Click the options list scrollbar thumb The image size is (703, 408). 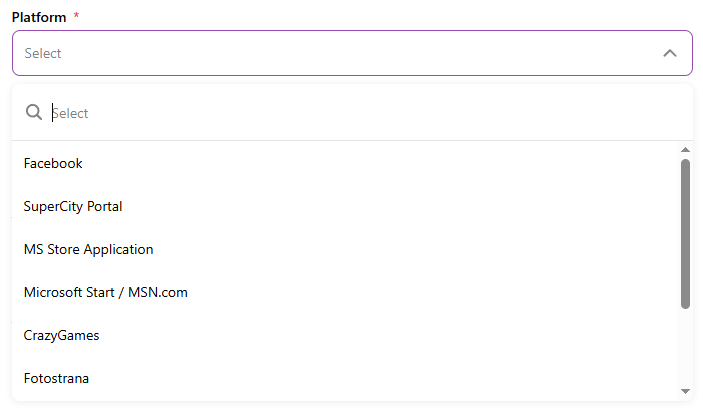click(685, 232)
